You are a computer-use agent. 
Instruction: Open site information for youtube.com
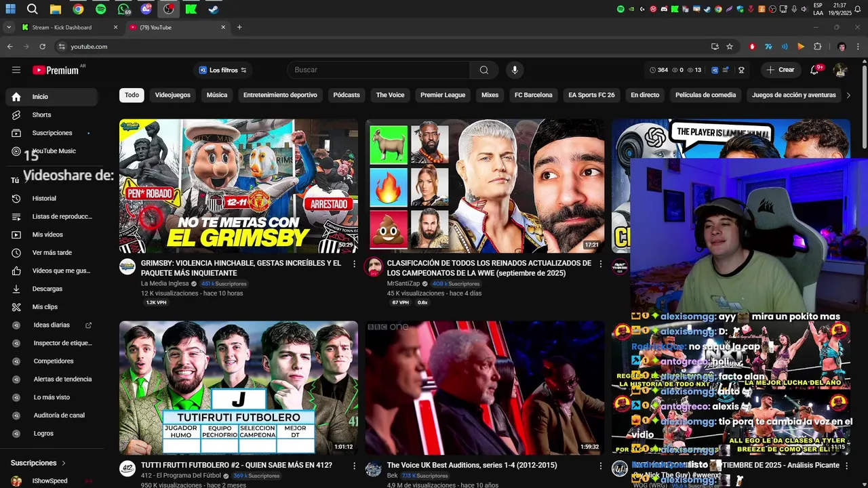[62, 47]
